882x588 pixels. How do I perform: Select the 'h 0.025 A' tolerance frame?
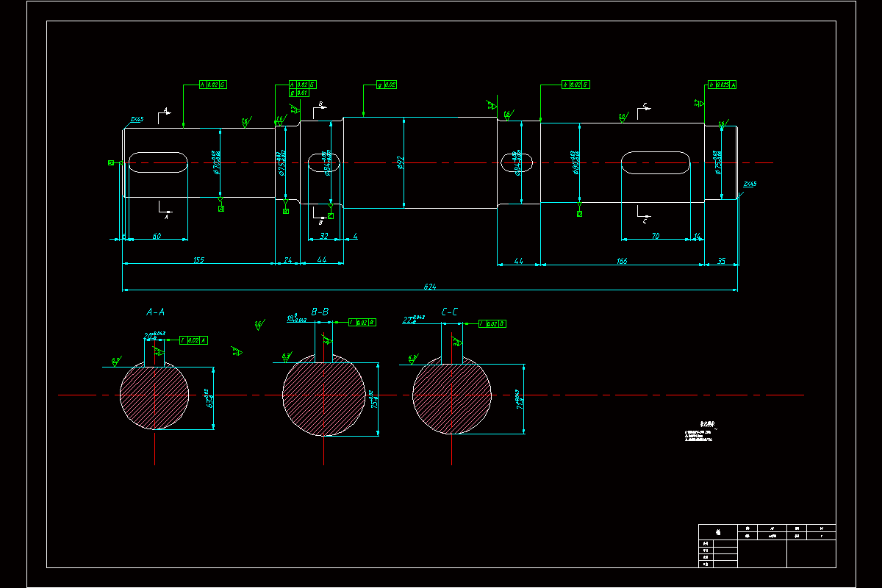[722, 85]
